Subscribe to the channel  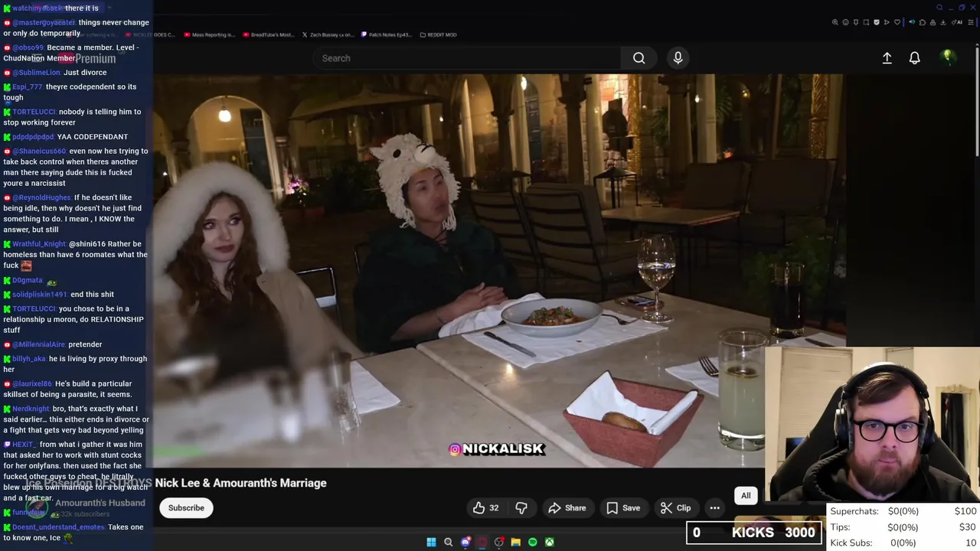(186, 507)
